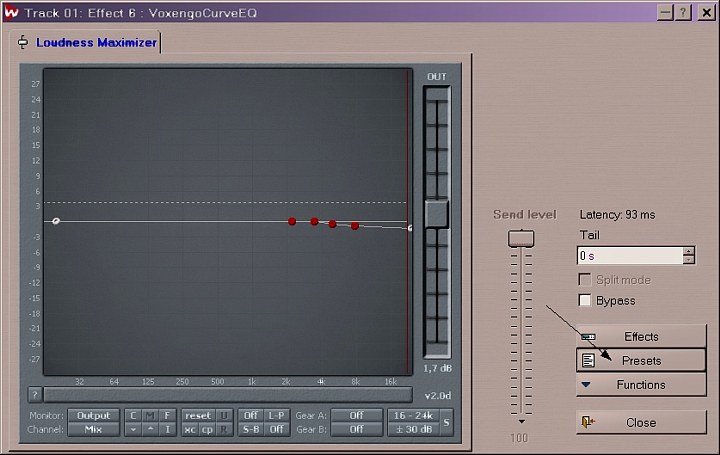The height and width of the screenshot is (455, 720).
Task: Open the Gear B Off selector
Action: (356, 429)
